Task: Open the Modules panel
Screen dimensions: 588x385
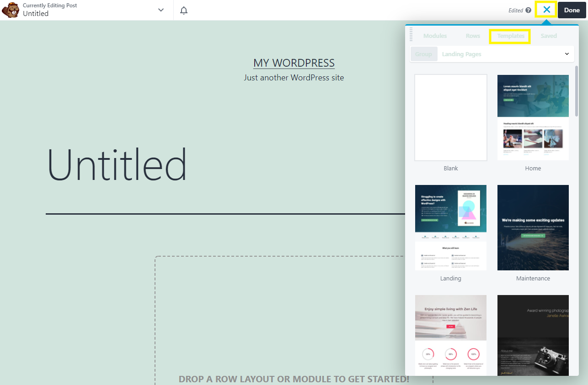Action: coord(435,36)
